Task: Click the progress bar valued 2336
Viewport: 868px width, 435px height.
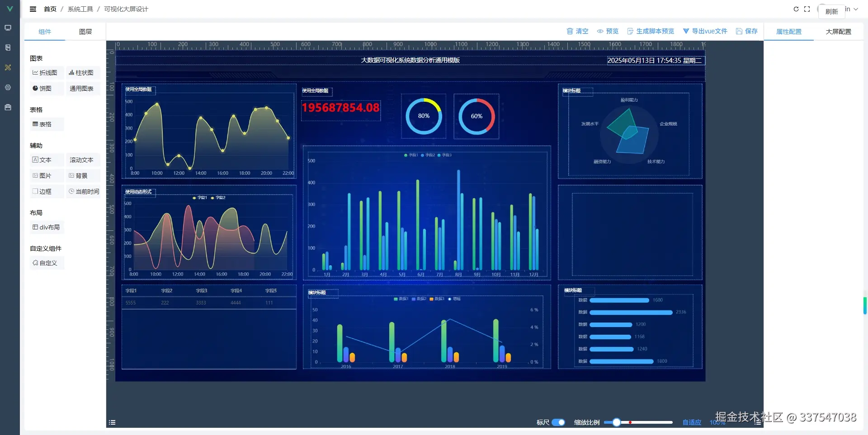Action: (631, 313)
